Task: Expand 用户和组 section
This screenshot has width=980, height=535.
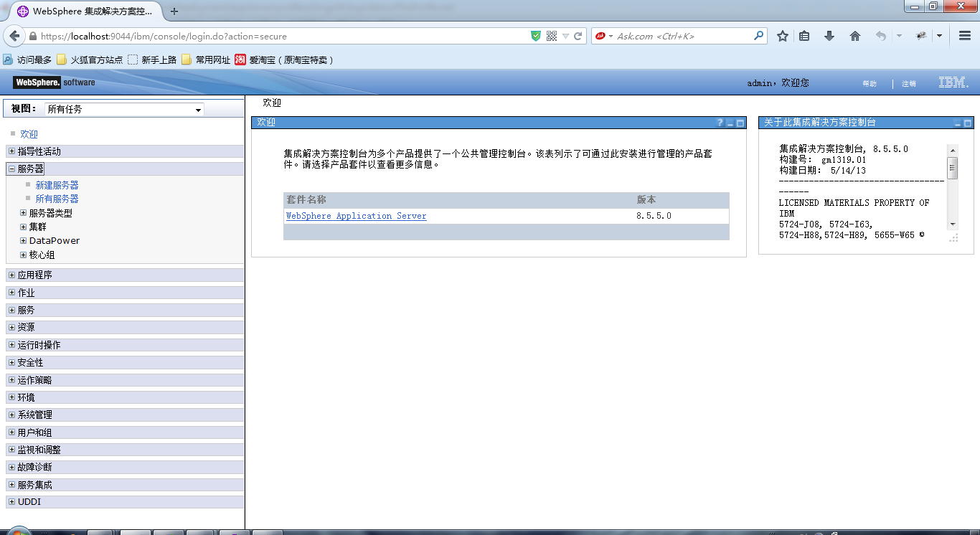Action: coord(11,432)
